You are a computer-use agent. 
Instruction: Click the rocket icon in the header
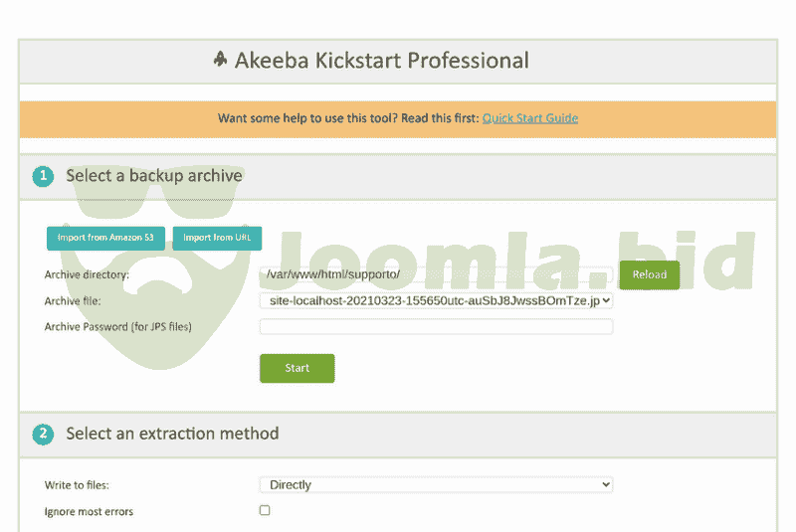[220, 60]
